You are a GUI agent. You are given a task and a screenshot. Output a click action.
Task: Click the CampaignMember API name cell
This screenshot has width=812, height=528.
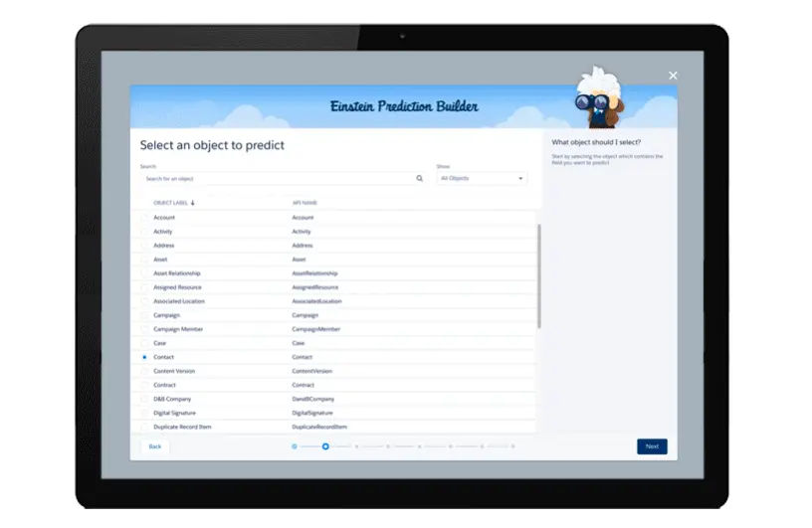pos(315,329)
